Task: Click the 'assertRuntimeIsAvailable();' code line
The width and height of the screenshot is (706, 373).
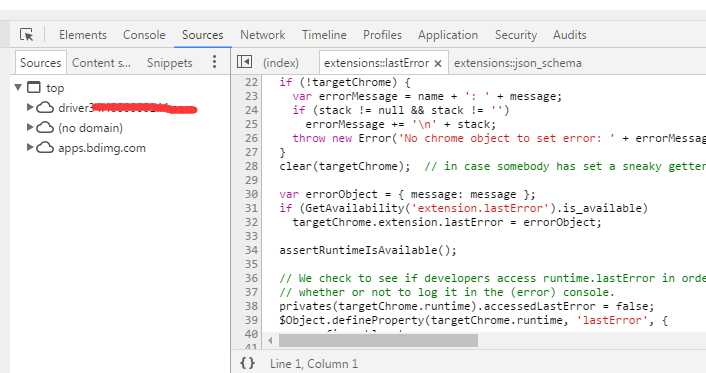Action: coord(368,250)
